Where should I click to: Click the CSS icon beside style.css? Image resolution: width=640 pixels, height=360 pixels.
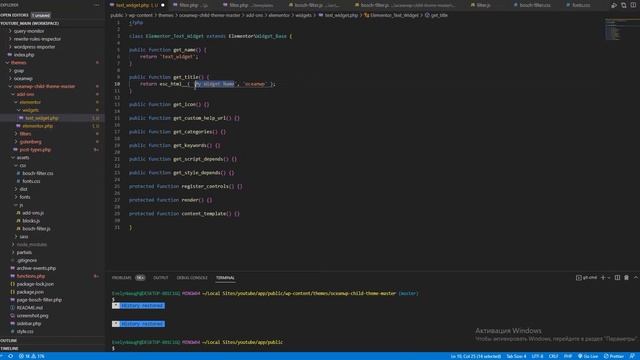(x=13, y=331)
